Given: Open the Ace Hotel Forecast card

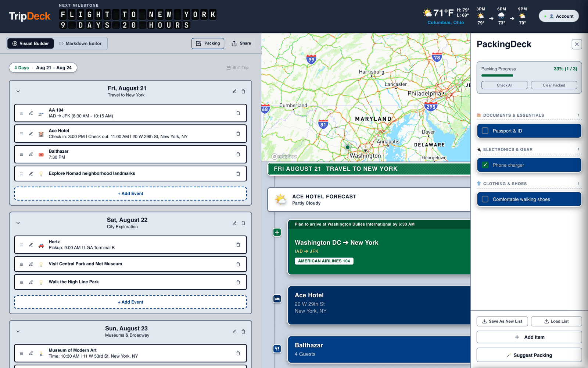Looking at the screenshot, I should pyautogui.click(x=369, y=200).
